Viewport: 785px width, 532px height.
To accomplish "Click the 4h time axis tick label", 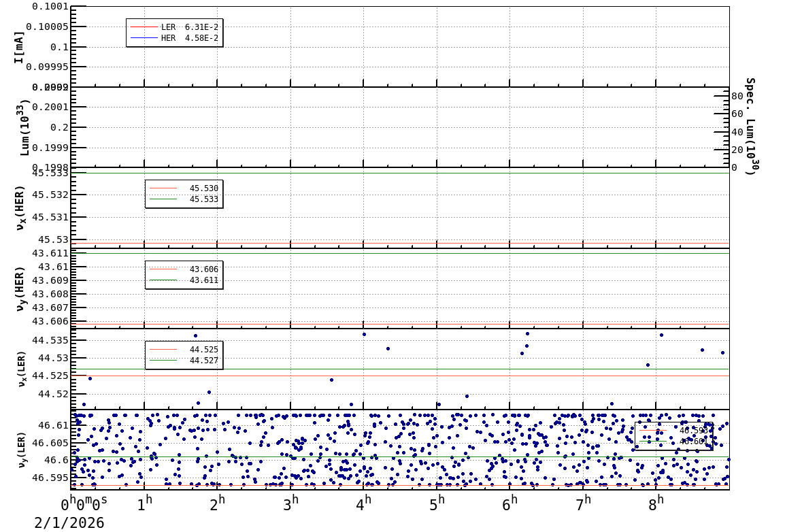I will coord(364,505).
